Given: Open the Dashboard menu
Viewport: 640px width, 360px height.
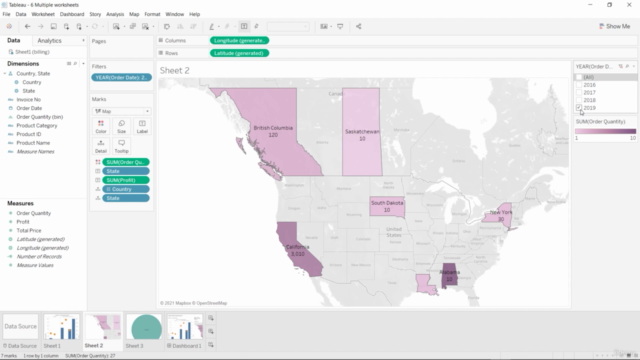Looking at the screenshot, I should pyautogui.click(x=72, y=14).
